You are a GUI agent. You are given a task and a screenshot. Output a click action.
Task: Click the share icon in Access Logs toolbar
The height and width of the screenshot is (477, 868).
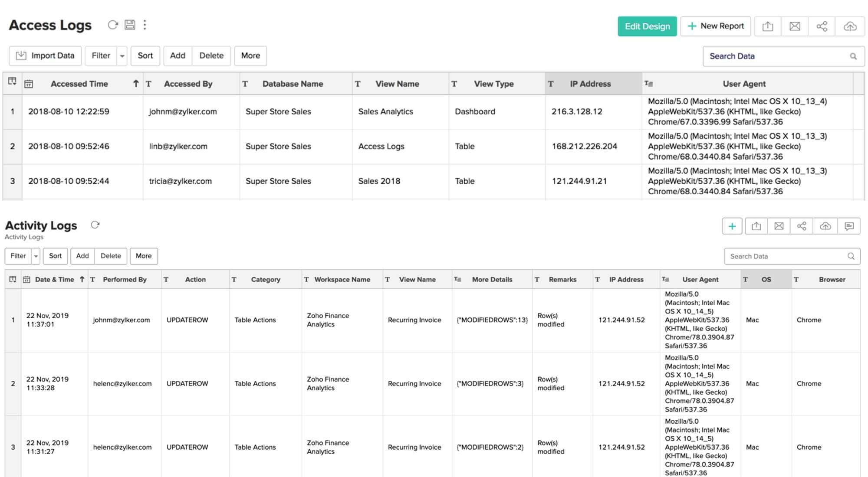(822, 26)
